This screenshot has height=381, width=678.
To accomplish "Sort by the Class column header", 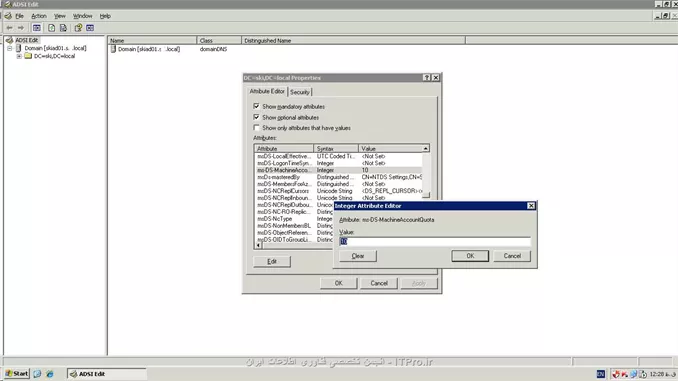I will [219, 41].
